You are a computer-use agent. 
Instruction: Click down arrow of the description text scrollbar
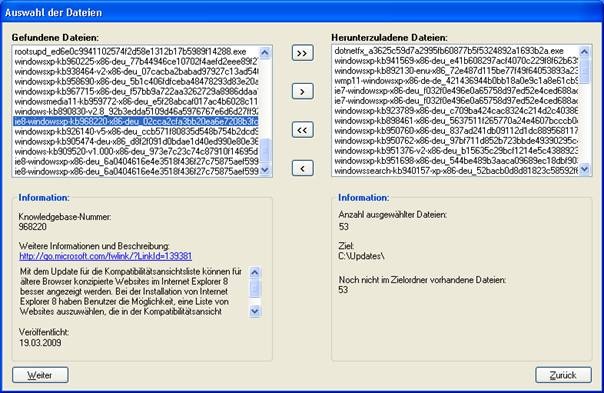255,311
